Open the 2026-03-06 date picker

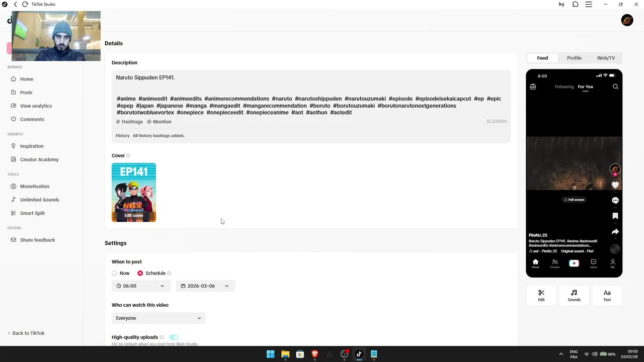[x=205, y=286]
